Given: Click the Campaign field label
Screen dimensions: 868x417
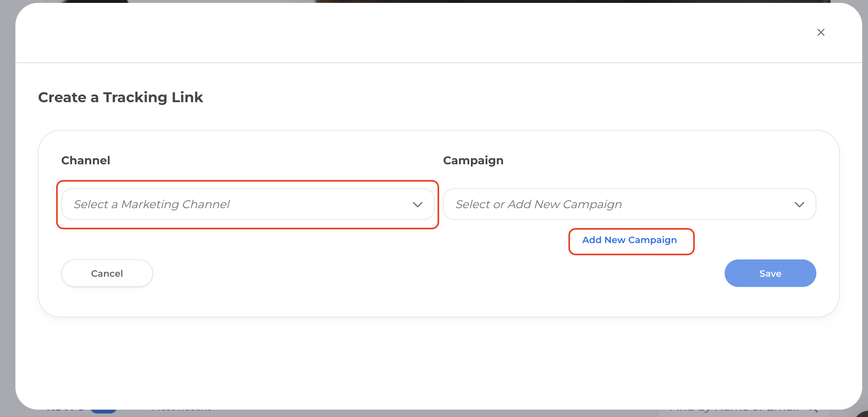Looking at the screenshot, I should pyautogui.click(x=473, y=160).
